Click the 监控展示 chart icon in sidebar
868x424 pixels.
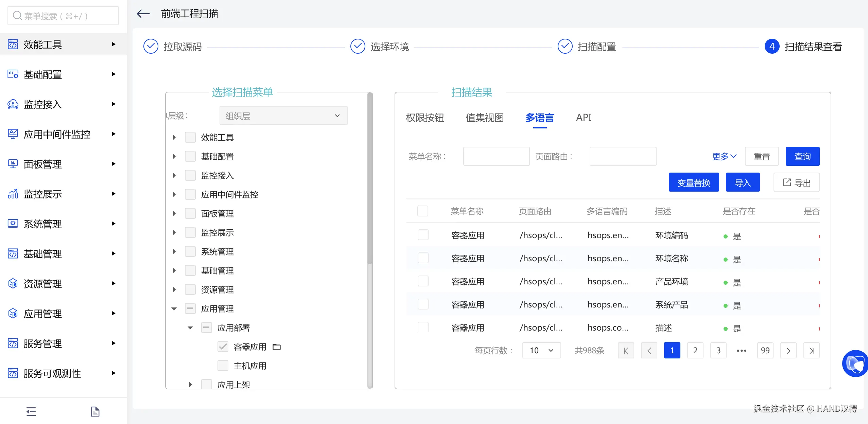13,194
